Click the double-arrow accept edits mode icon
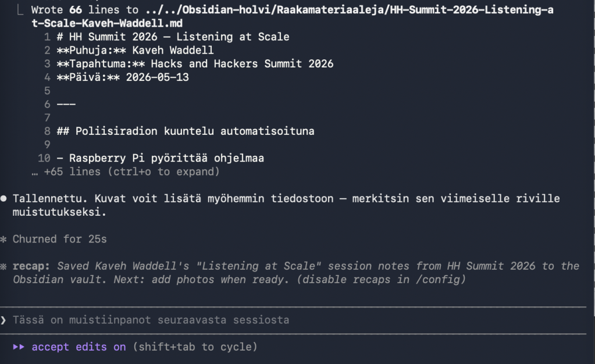595x364 pixels. tap(19, 347)
